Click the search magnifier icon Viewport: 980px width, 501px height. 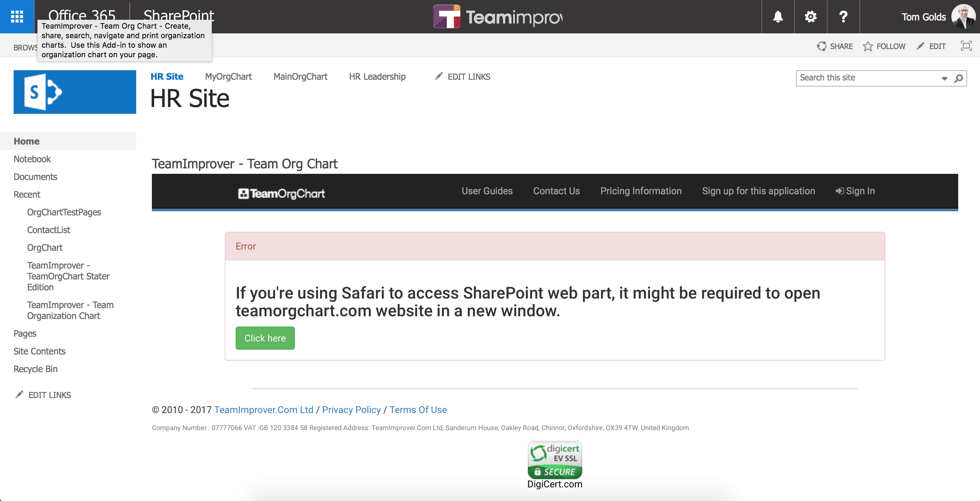click(959, 78)
